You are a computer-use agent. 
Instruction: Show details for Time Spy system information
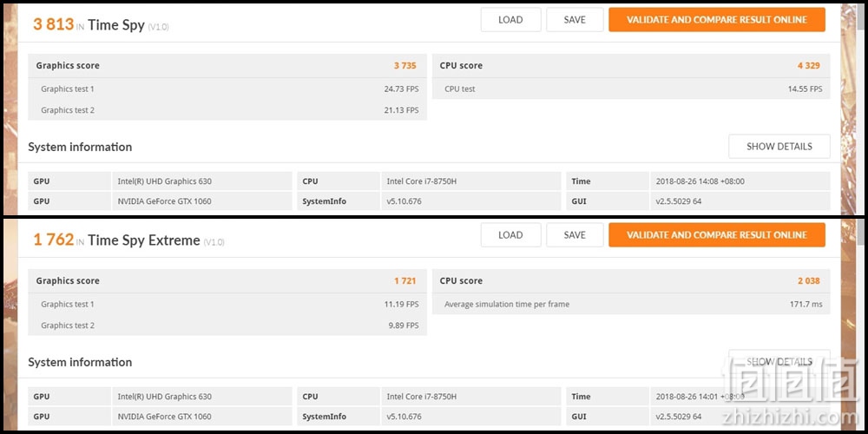(x=779, y=146)
